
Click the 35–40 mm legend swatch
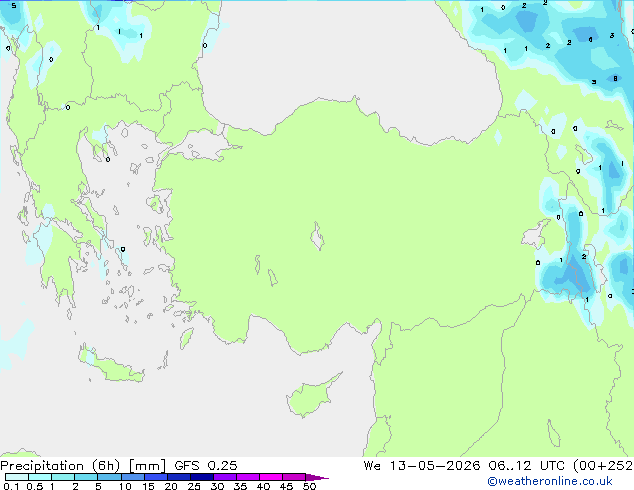coord(247,477)
